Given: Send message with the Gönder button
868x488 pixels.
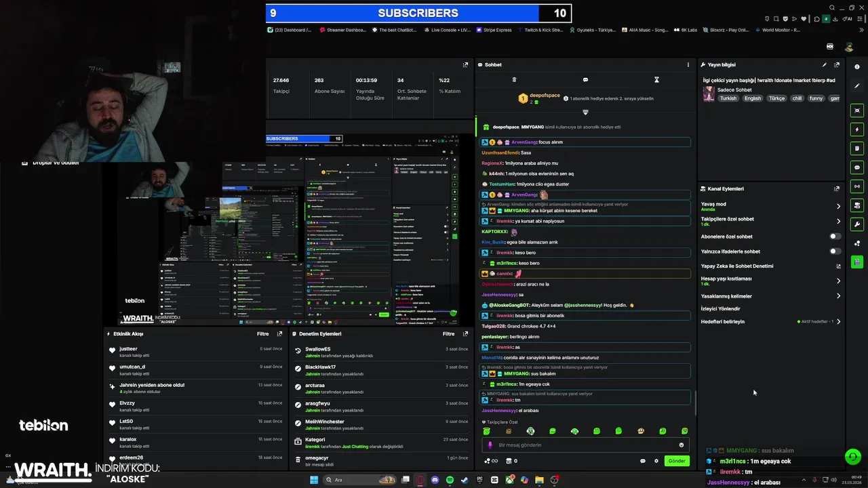Looking at the screenshot, I should pos(677,461).
